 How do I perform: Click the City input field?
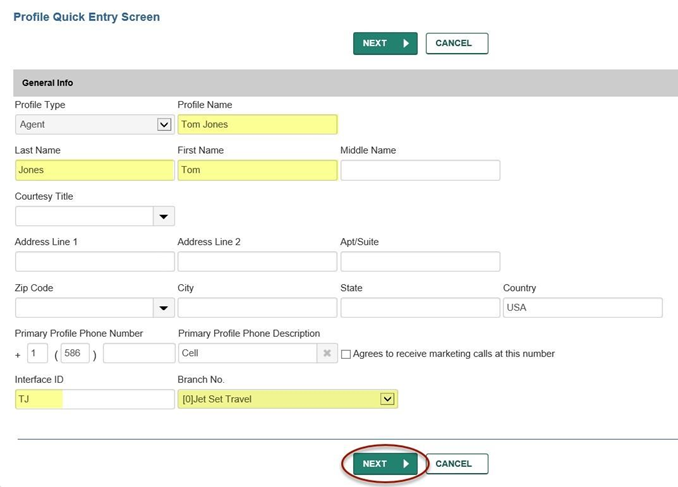pyautogui.click(x=257, y=308)
